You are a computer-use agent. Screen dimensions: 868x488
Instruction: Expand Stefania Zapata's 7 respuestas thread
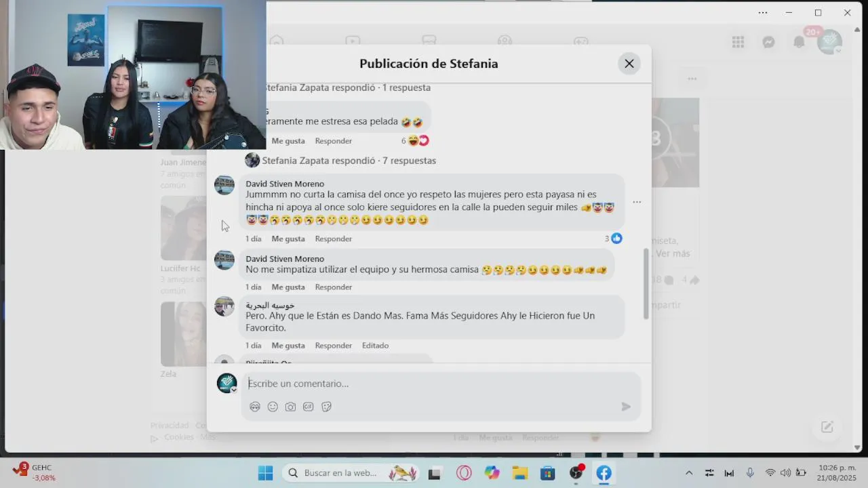tap(349, 161)
